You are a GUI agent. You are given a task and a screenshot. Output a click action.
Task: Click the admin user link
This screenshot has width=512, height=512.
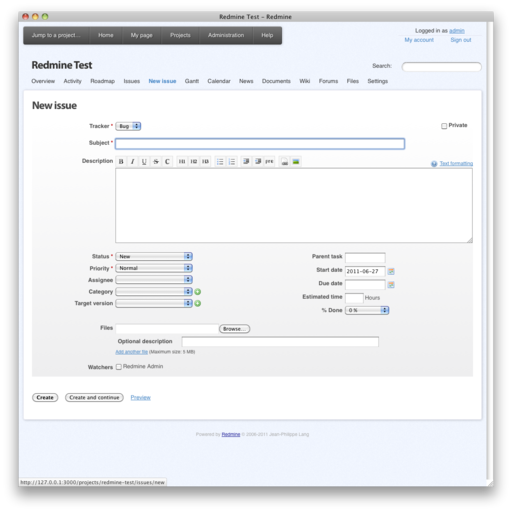pyautogui.click(x=457, y=31)
